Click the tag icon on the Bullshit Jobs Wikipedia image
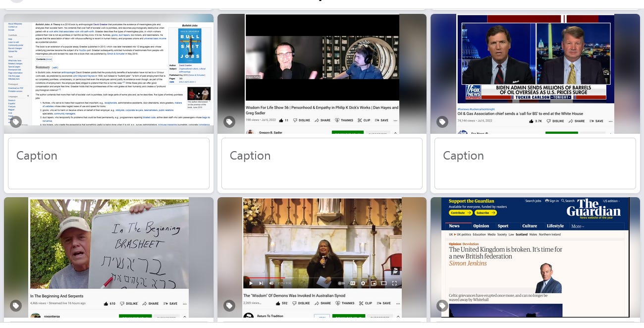Viewport: 644px width, 328px height. click(16, 122)
